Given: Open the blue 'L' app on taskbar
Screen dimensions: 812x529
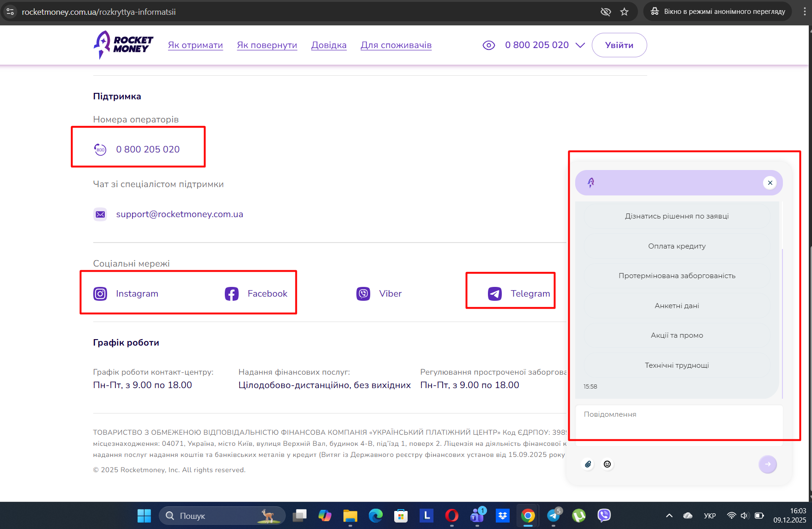Looking at the screenshot, I should (427, 516).
